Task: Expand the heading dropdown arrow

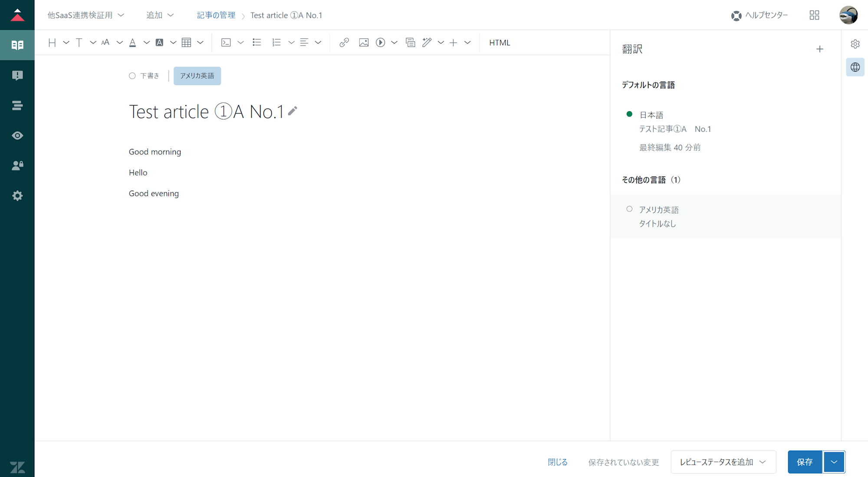Action: tap(66, 43)
